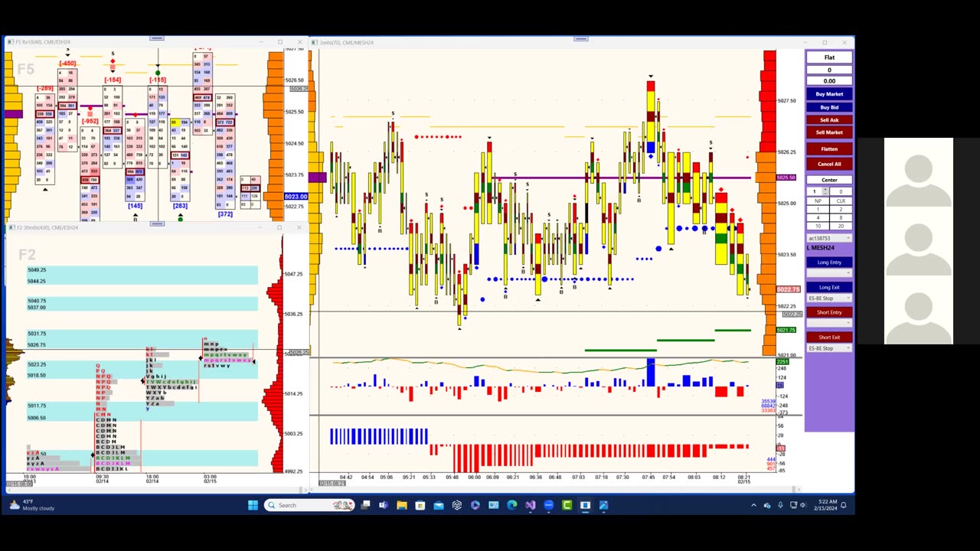The image size is (980, 551).
Task: Click the 02/15 08:21 time label below chart
Action: coord(332,483)
